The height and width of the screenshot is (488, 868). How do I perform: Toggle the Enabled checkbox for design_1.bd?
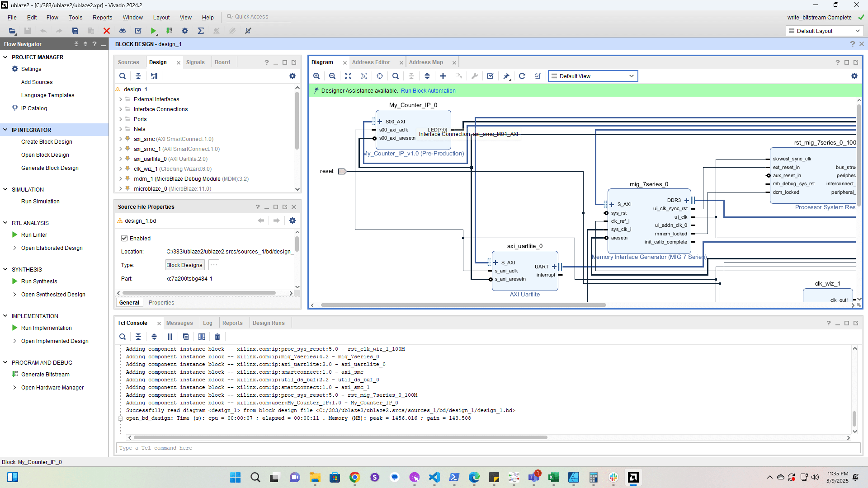[124, 238]
